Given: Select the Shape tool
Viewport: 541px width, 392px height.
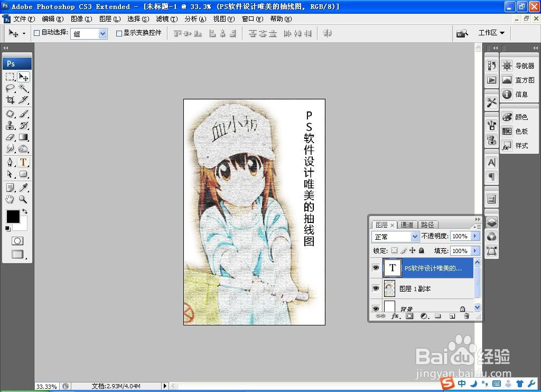Looking at the screenshot, I should (23, 174).
